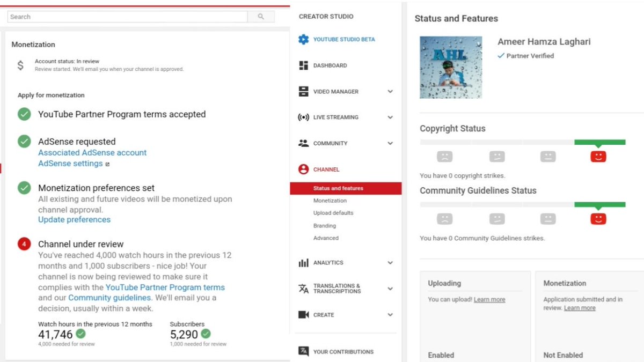Open the Advanced submenu item
This screenshot has width=644, height=362.
pos(326,238)
